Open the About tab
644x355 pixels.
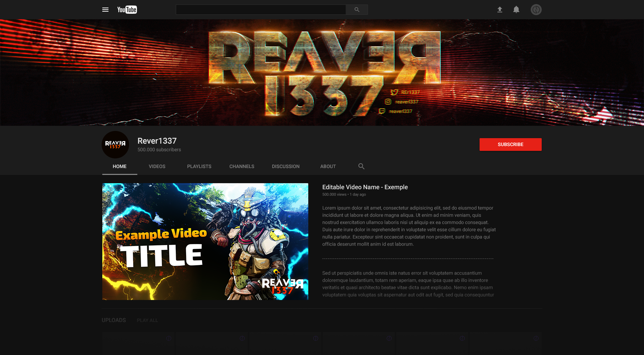(328, 166)
